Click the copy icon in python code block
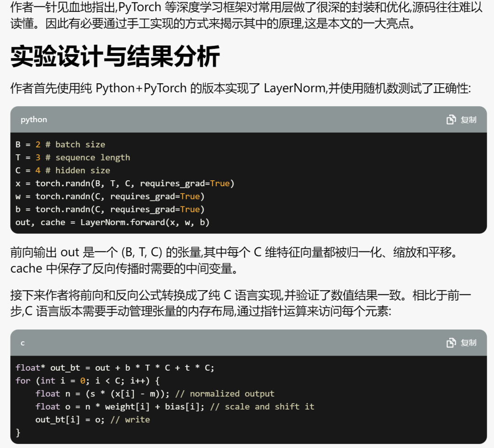The height and width of the screenshot is (448, 494). (x=451, y=120)
